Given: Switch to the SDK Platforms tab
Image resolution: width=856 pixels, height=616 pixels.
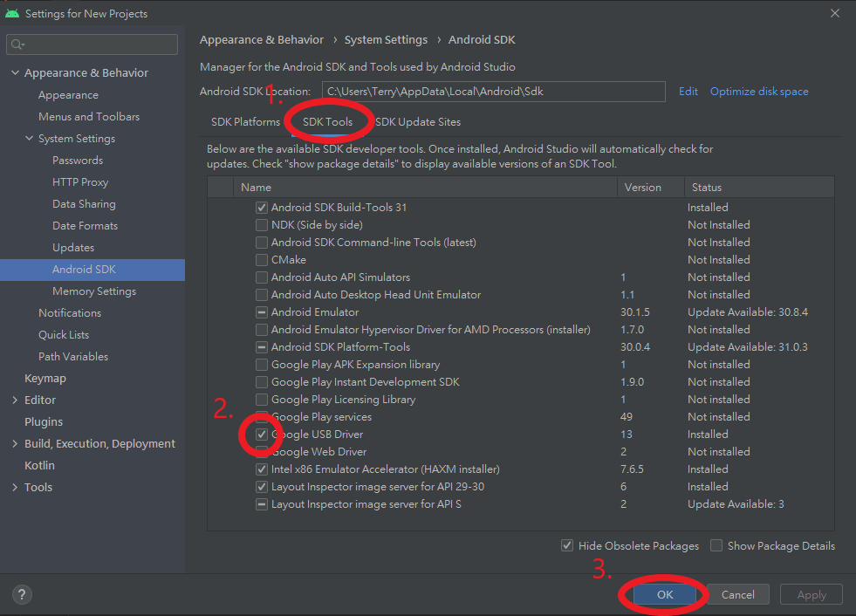Looking at the screenshot, I should click(245, 122).
